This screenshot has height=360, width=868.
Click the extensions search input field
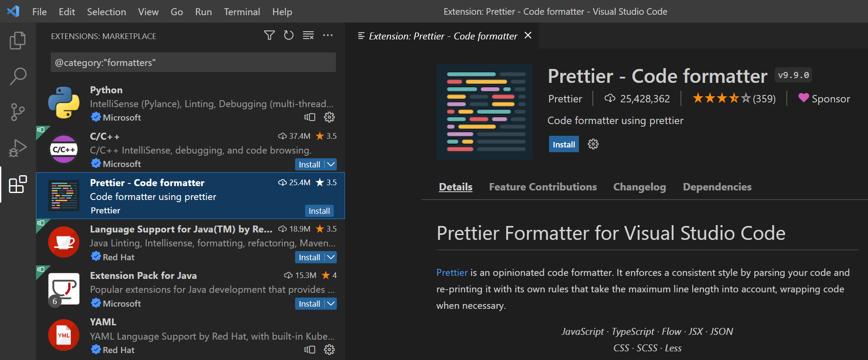point(193,62)
